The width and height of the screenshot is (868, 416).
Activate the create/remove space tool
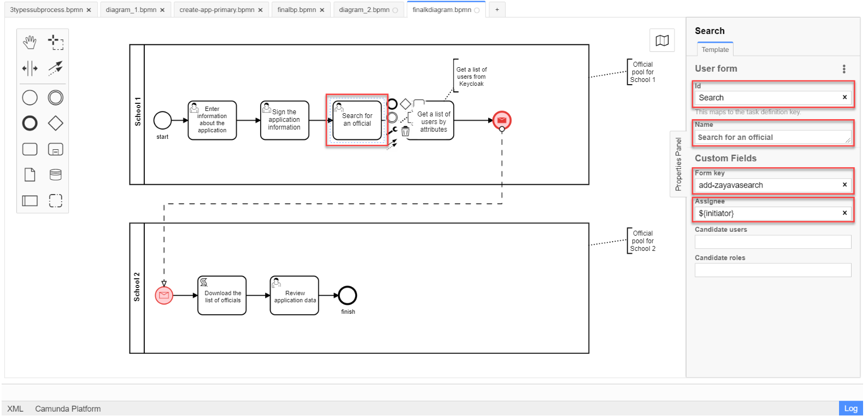(x=30, y=68)
